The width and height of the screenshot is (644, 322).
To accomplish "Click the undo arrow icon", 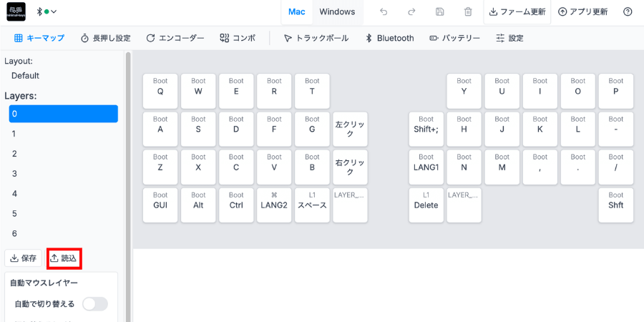I will (384, 12).
